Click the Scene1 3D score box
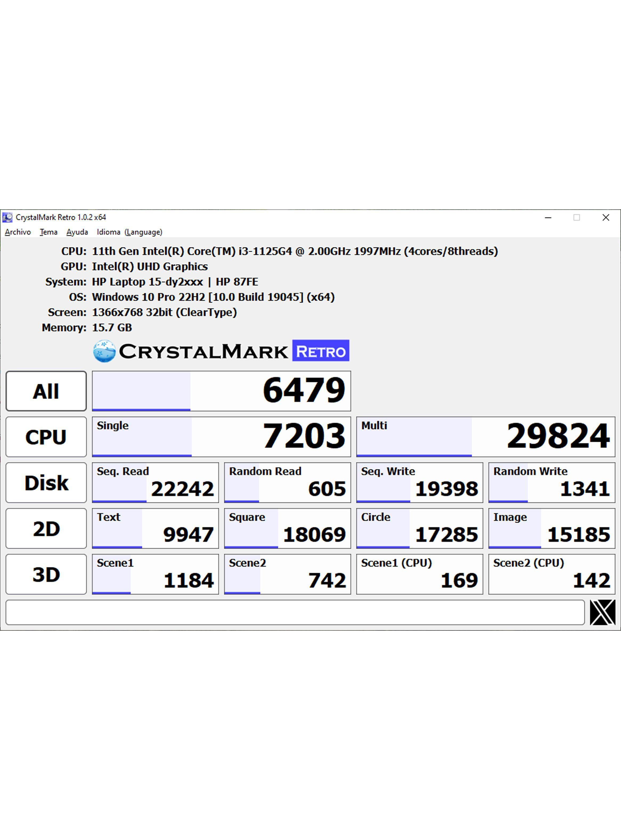The width and height of the screenshot is (621, 840). [155, 574]
